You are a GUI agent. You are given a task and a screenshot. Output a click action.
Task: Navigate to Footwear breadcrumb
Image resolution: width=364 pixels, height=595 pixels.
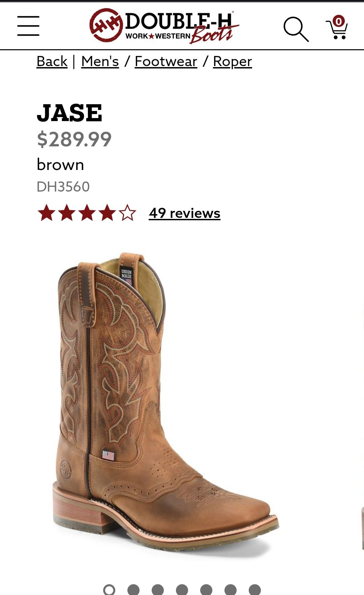166,61
